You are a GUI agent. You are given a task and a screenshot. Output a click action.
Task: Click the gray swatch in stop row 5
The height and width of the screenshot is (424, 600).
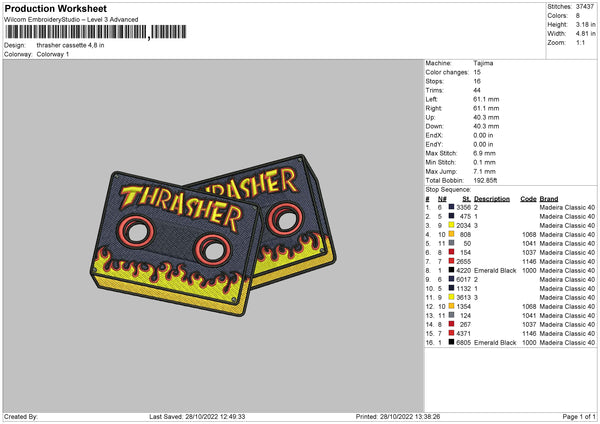point(452,243)
